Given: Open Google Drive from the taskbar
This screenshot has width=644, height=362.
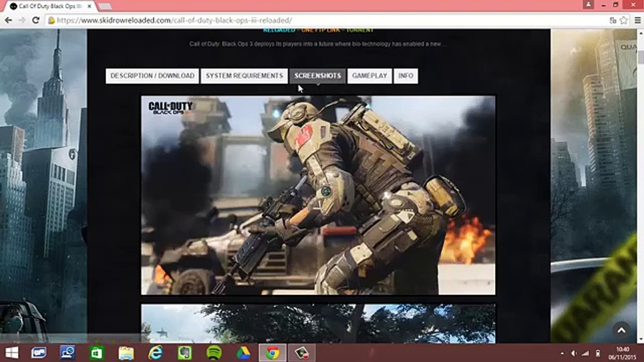Looking at the screenshot, I should pyautogui.click(x=243, y=353).
